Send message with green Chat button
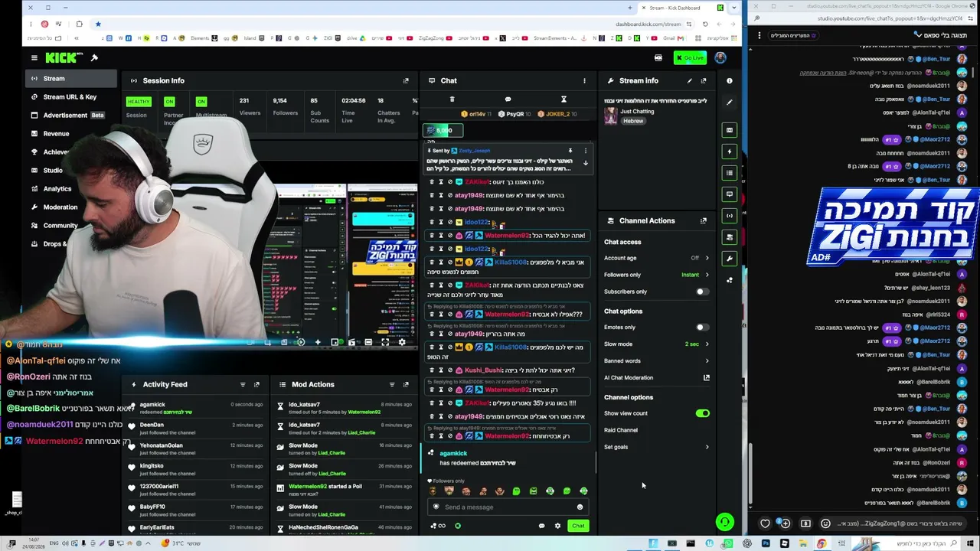Viewport: 980px width, 551px height. point(578,526)
